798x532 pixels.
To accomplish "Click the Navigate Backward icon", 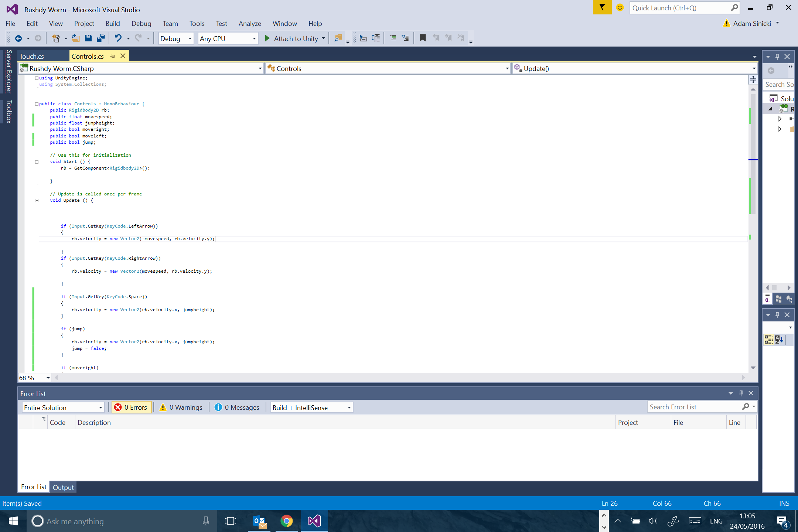I will point(18,38).
